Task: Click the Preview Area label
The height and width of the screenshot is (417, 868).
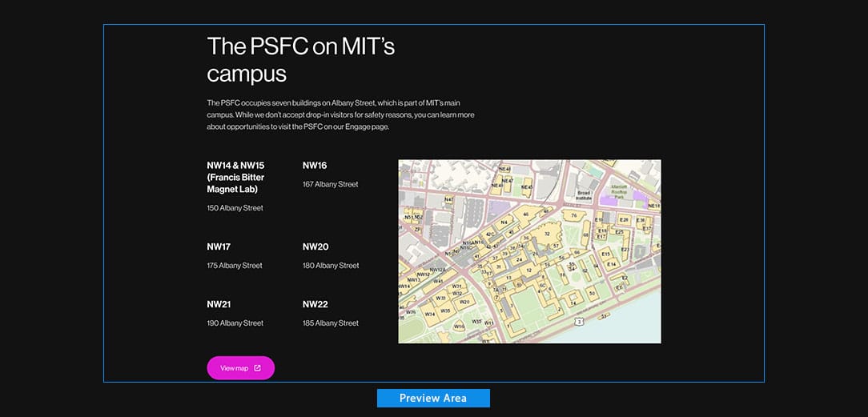Action: click(x=433, y=399)
